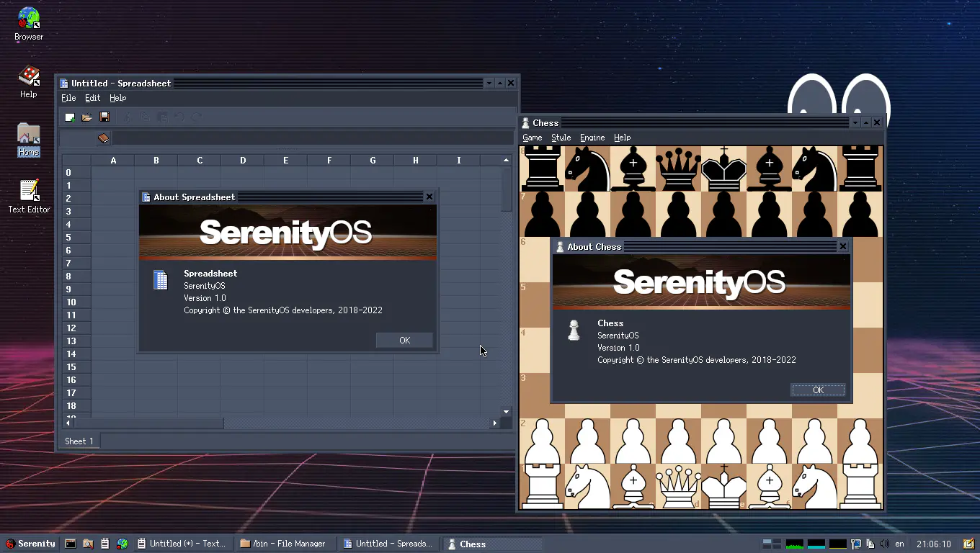Click Open file icon in Spreadsheet toolbar
Viewport: 980px width, 553px height.
click(x=87, y=117)
